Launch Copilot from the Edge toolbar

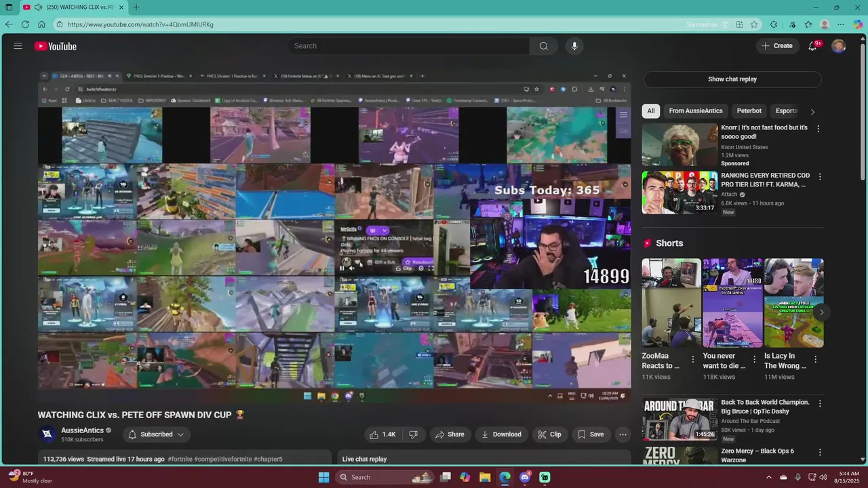[x=858, y=24]
